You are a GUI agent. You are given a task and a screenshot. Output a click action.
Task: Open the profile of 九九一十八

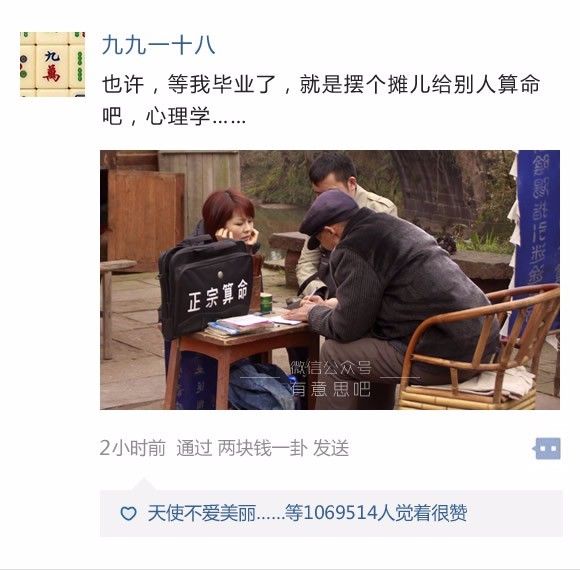[158, 45]
